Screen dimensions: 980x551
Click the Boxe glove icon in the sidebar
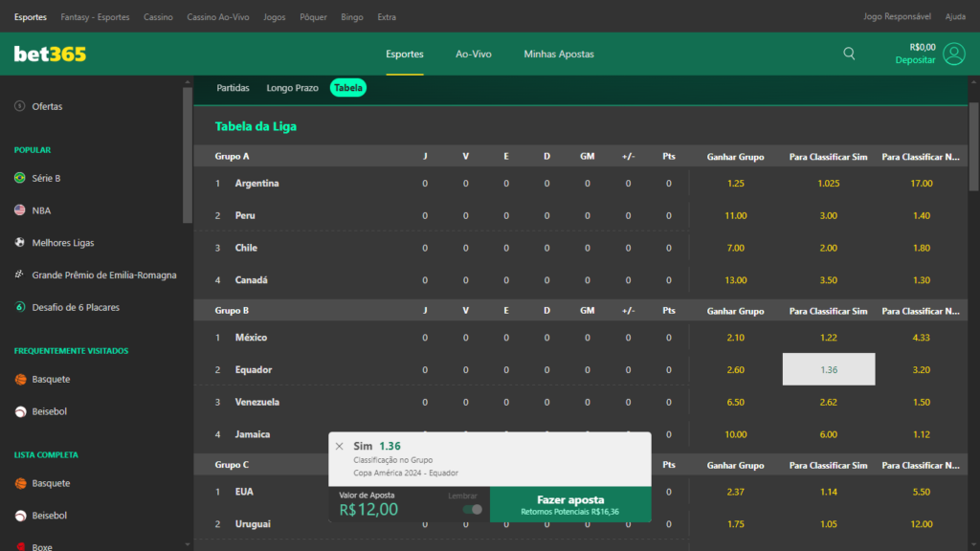(21, 546)
